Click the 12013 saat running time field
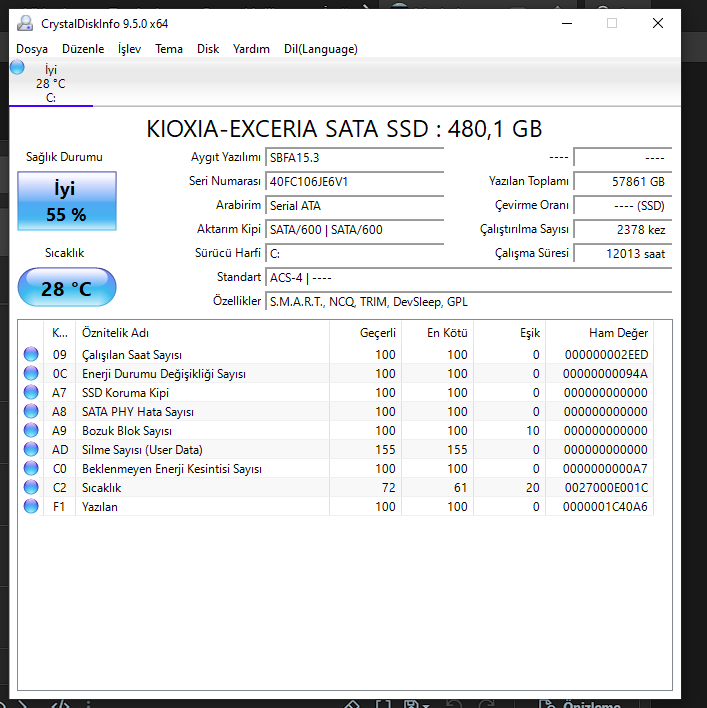Image resolution: width=707 pixels, height=708 pixels. click(x=623, y=253)
